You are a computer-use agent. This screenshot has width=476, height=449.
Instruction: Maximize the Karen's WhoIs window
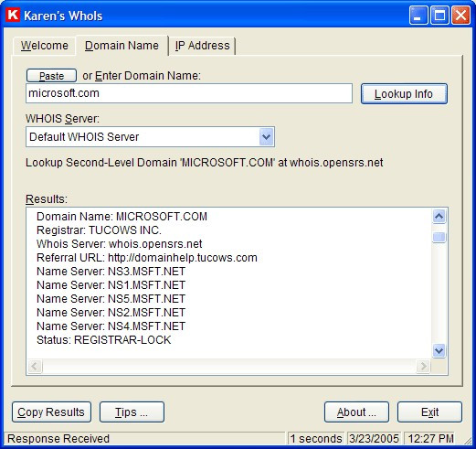click(439, 16)
